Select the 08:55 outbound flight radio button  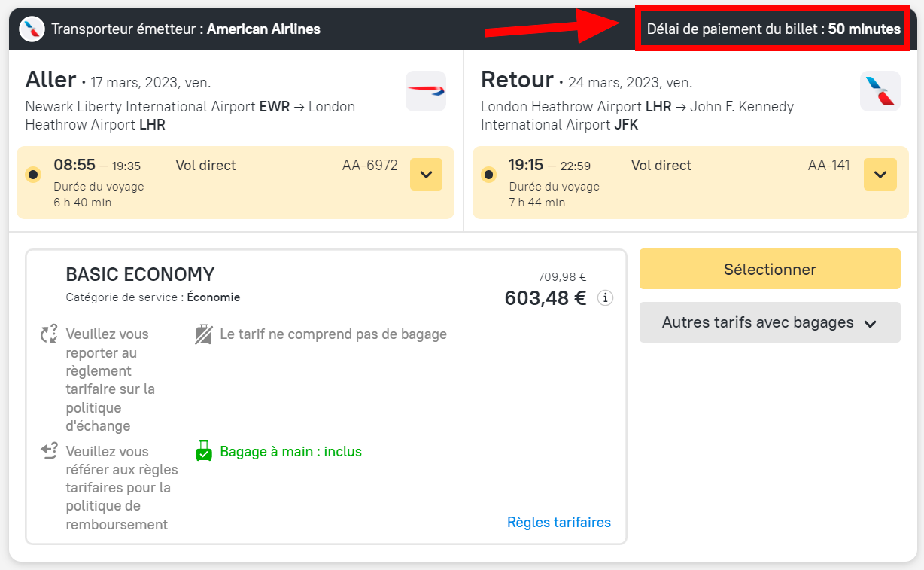click(x=33, y=175)
